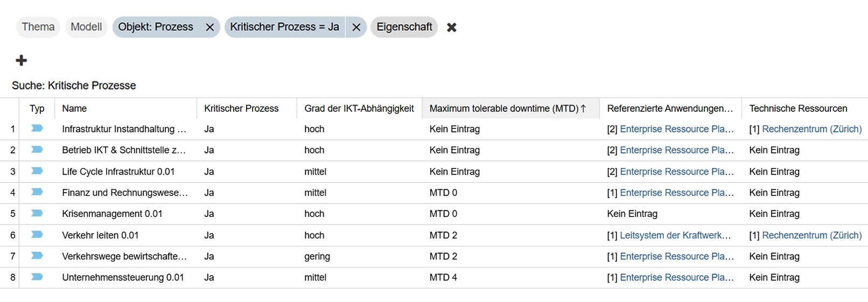Open the Eigenschaft filter chip

(x=404, y=27)
